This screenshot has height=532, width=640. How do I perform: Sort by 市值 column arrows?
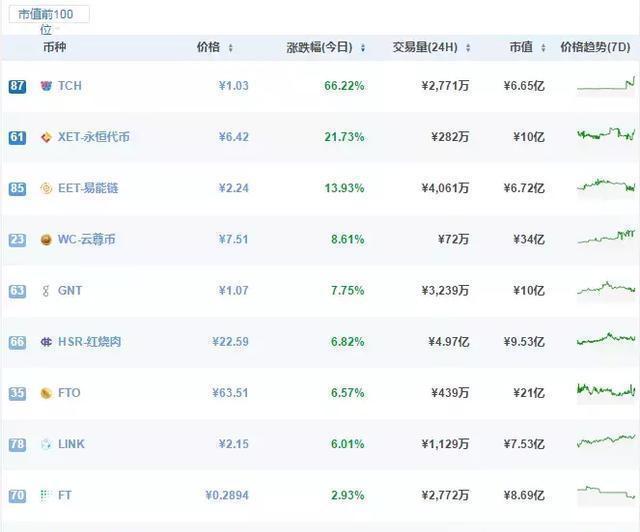pyautogui.click(x=543, y=48)
